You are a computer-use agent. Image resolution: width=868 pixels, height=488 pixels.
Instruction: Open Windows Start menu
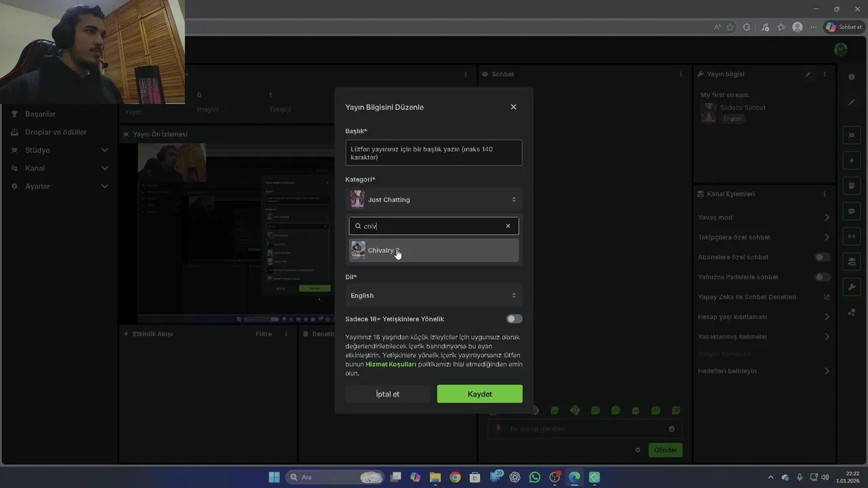[x=274, y=477]
